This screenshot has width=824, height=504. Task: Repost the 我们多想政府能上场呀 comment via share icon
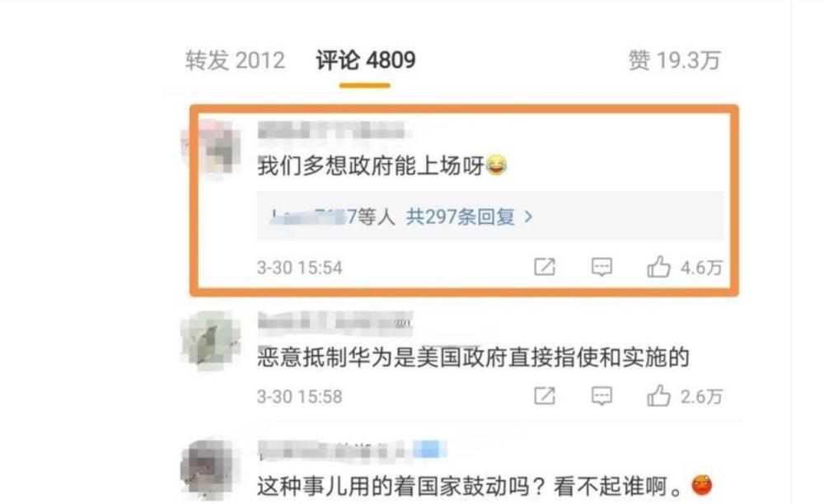(x=545, y=267)
